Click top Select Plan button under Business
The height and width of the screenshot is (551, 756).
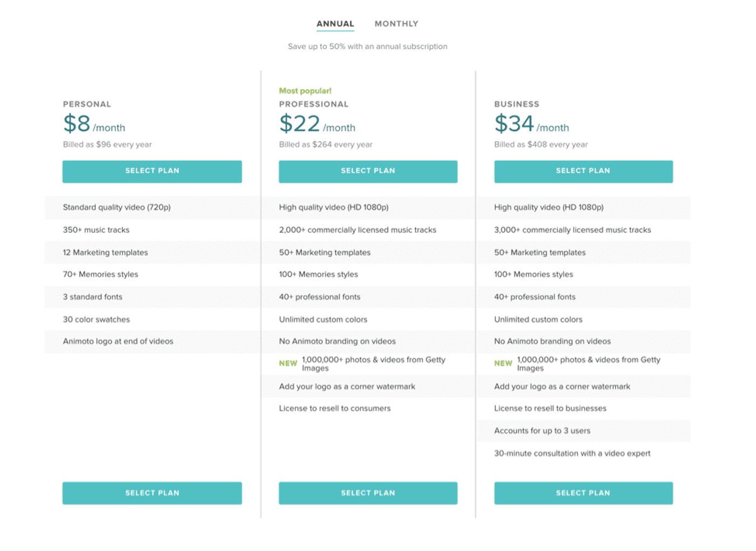tap(583, 171)
